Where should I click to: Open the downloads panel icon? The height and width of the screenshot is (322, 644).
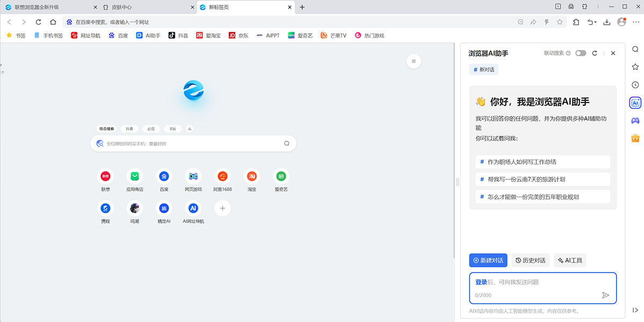click(x=607, y=22)
